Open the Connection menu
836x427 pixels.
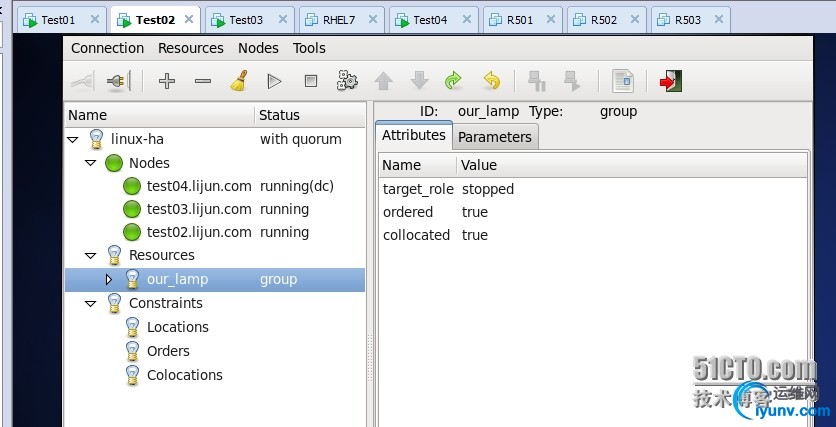107,48
